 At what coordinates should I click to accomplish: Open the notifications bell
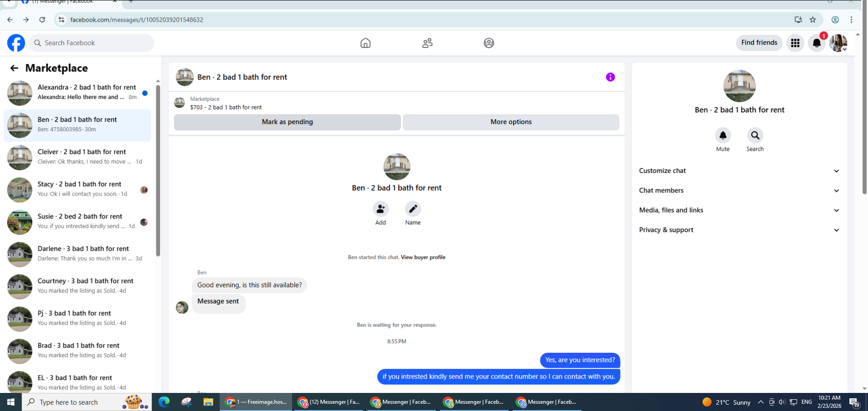tap(817, 43)
